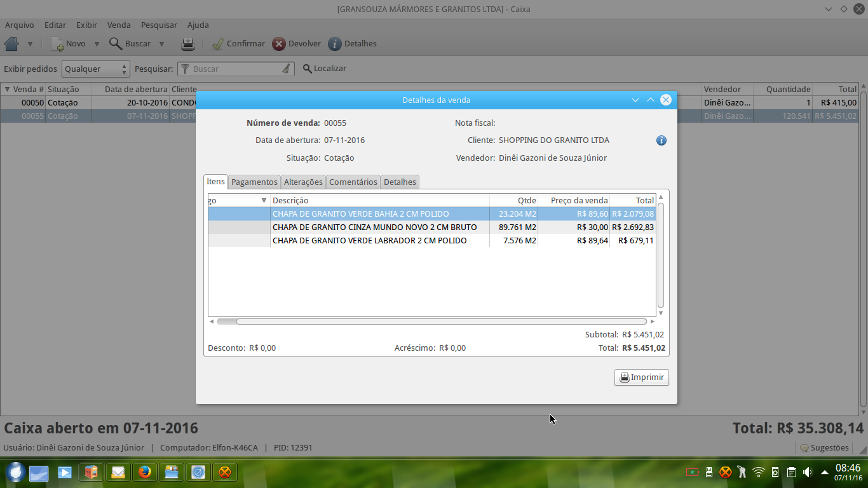Click the Novo toolbar button
The image size is (868, 488).
click(x=68, y=44)
